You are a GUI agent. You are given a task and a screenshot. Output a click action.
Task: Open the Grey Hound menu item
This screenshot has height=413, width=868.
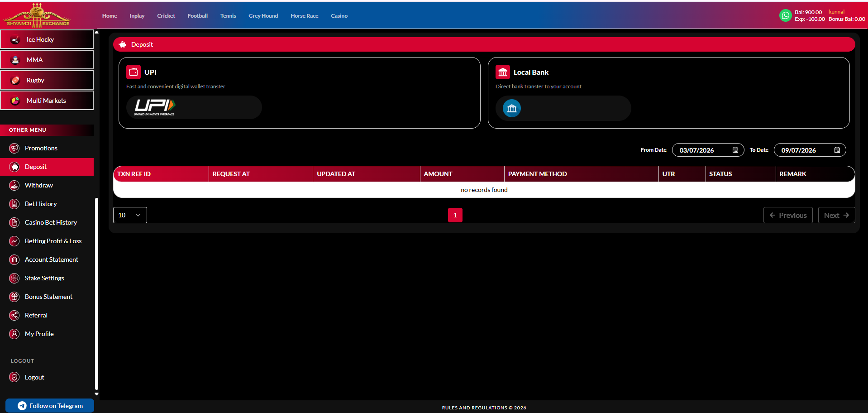(263, 16)
